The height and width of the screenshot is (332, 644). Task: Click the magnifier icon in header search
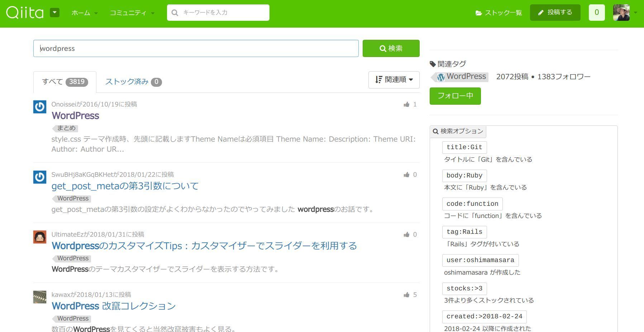point(175,13)
